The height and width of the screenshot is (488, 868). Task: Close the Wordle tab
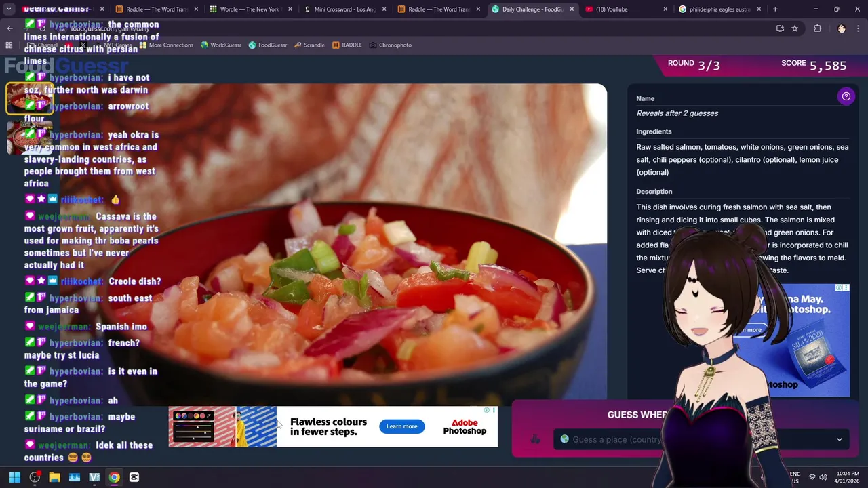[289, 9]
